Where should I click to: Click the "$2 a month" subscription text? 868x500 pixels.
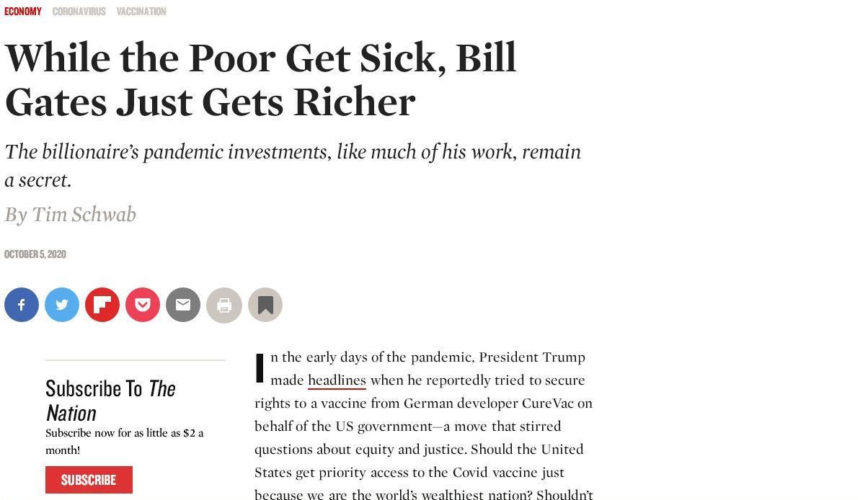[124, 441]
